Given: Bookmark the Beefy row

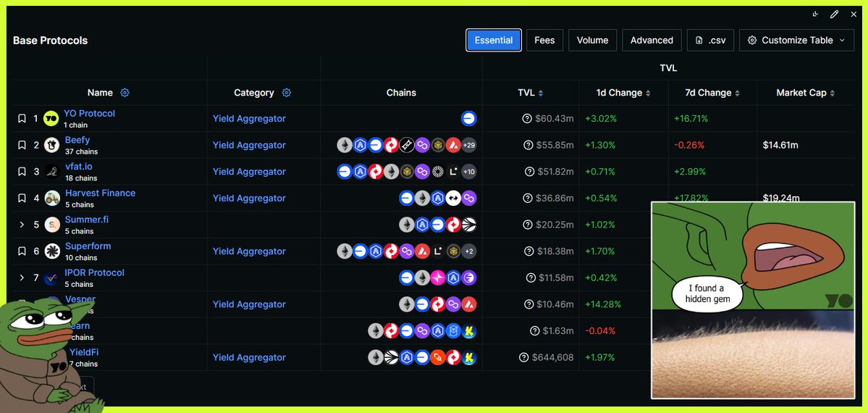Looking at the screenshot, I should [22, 145].
